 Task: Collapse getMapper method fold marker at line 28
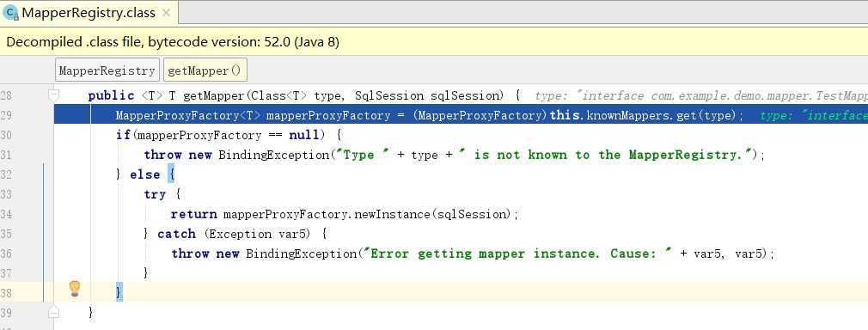(53, 95)
